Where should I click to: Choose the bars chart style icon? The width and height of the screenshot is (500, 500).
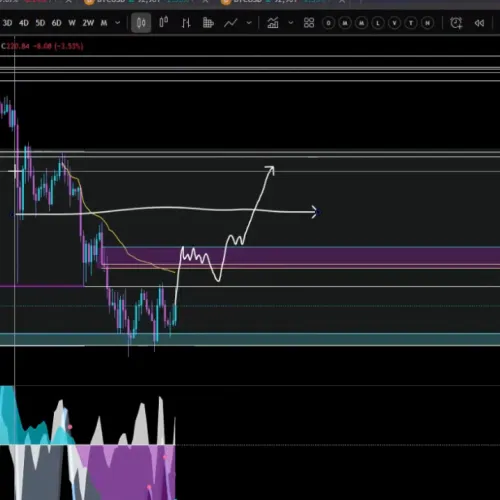coord(186,23)
